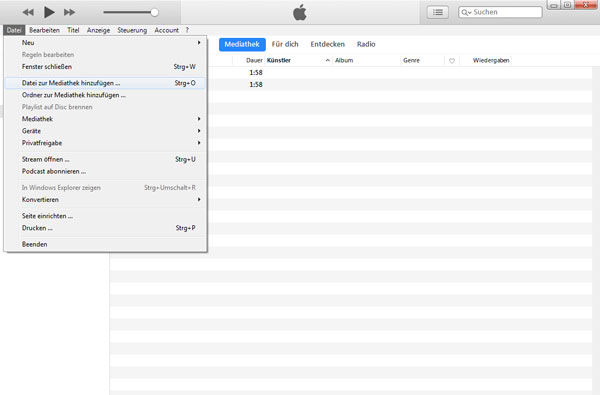
Task: Click the Apple logo in the display area
Action: point(300,13)
